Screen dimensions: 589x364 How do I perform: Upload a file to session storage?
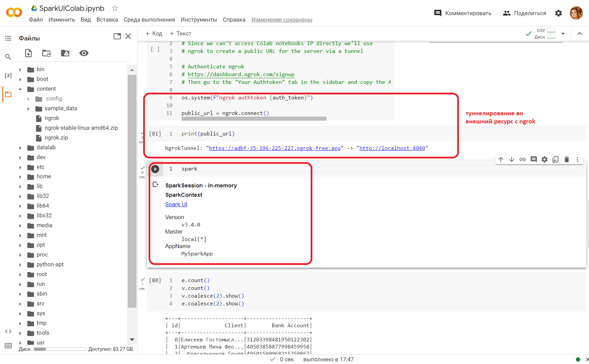29,53
